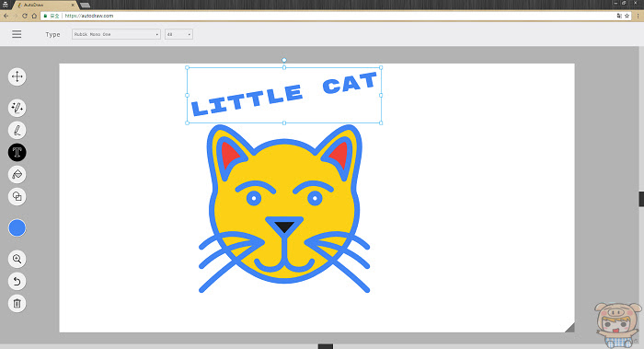Expand the font size 48 dropdown
Screen dimensions: 644x349
point(178,34)
